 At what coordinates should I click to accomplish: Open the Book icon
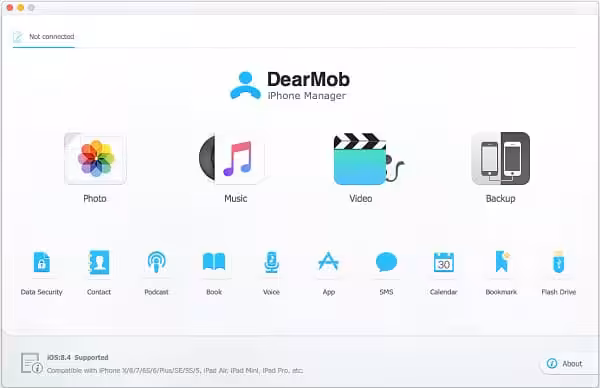214,262
